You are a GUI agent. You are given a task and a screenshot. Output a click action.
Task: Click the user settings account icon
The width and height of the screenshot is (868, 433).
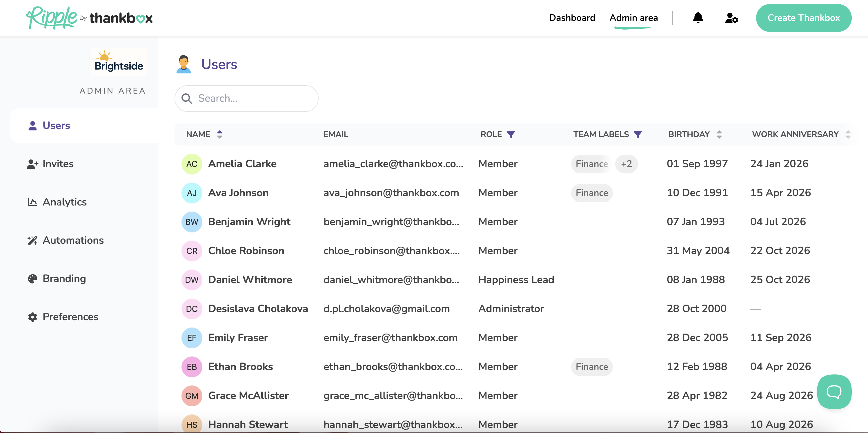point(731,18)
